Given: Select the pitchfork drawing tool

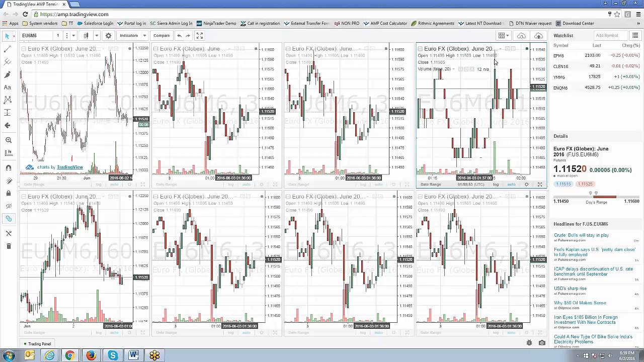Looking at the screenshot, I should (8, 62).
